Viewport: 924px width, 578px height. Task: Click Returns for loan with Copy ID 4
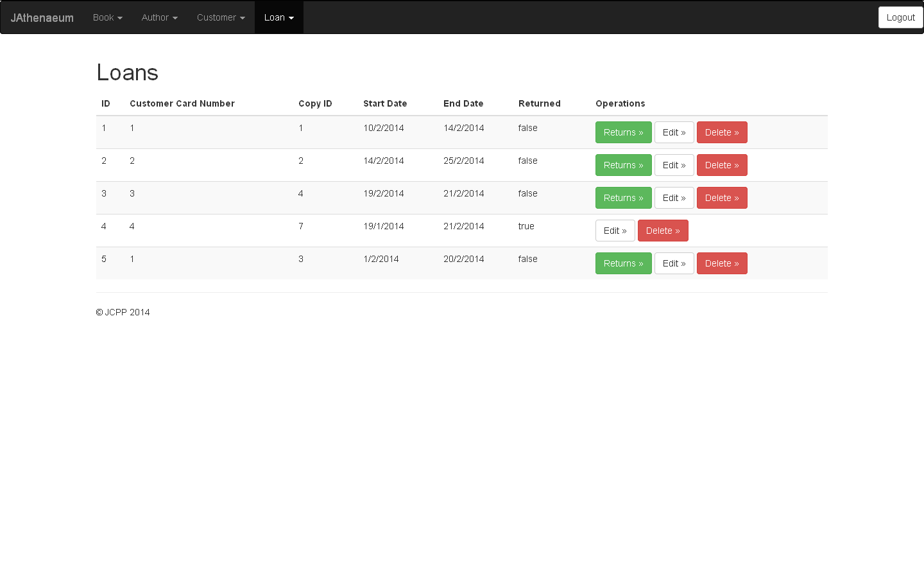click(624, 198)
